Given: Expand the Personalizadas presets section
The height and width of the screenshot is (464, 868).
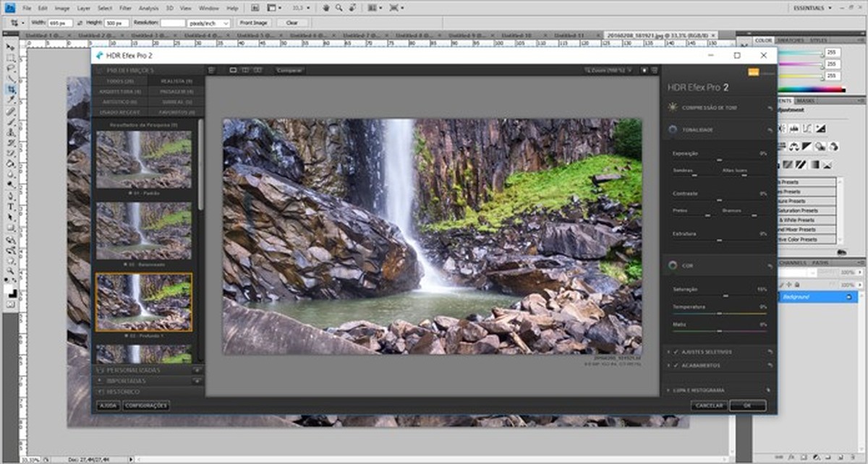Looking at the screenshot, I should point(147,369).
